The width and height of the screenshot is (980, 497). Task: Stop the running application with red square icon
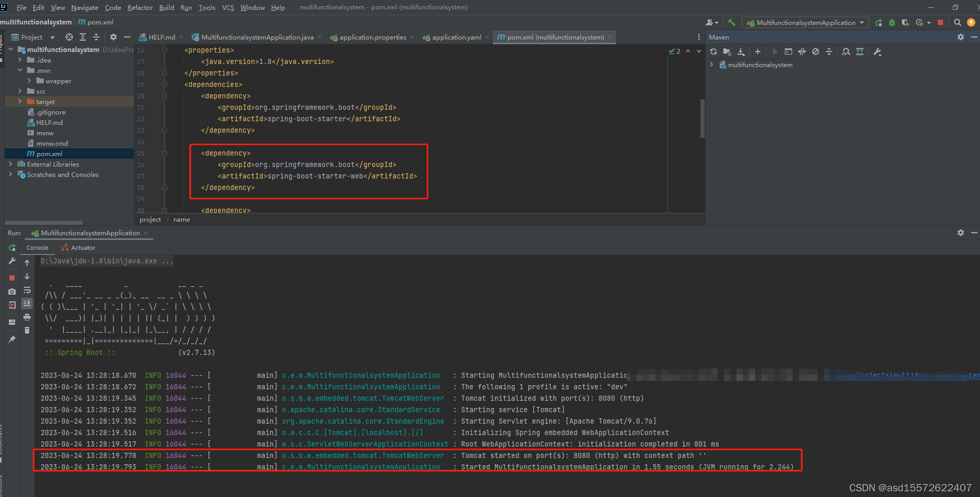coord(11,278)
